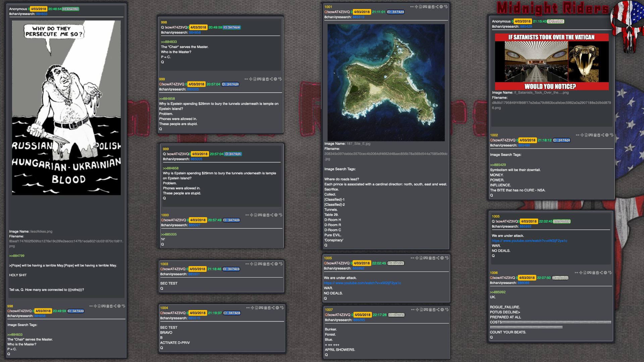Click the share icon on post 1000
This screenshot has height=362, width=644.
(x=272, y=215)
